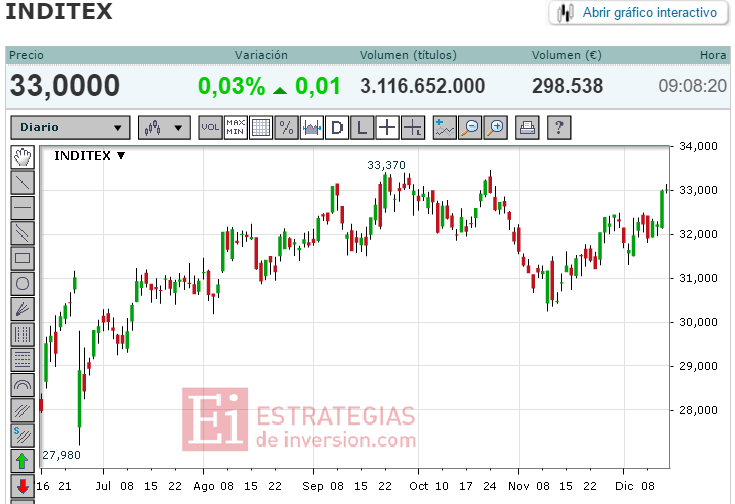Toggle percentage scale mode
Image resolution: width=735 pixels, height=504 pixels.
pos(286,128)
